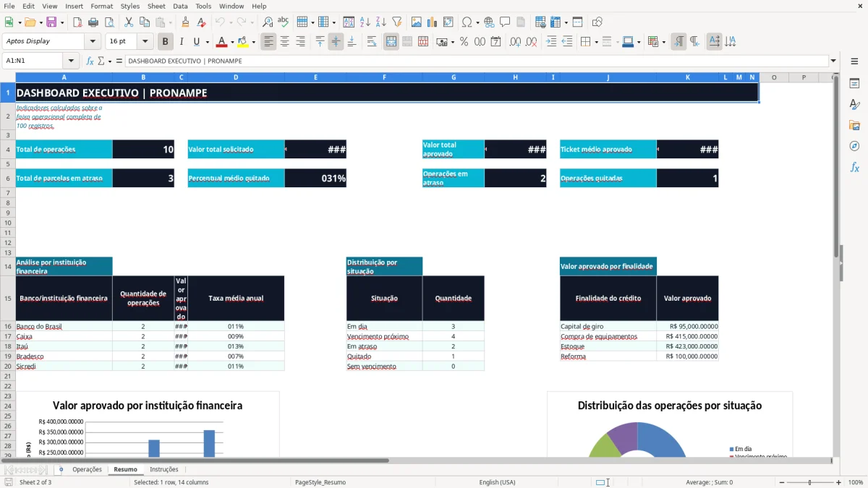Open the Name Box dropdown
This screenshot has height=488, width=868.
pyautogui.click(x=70, y=61)
